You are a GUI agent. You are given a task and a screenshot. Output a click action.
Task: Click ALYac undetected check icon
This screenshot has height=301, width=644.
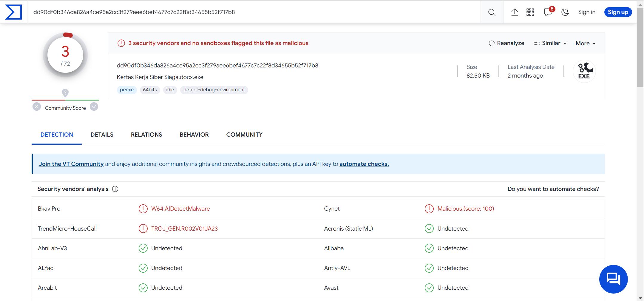coord(143,268)
